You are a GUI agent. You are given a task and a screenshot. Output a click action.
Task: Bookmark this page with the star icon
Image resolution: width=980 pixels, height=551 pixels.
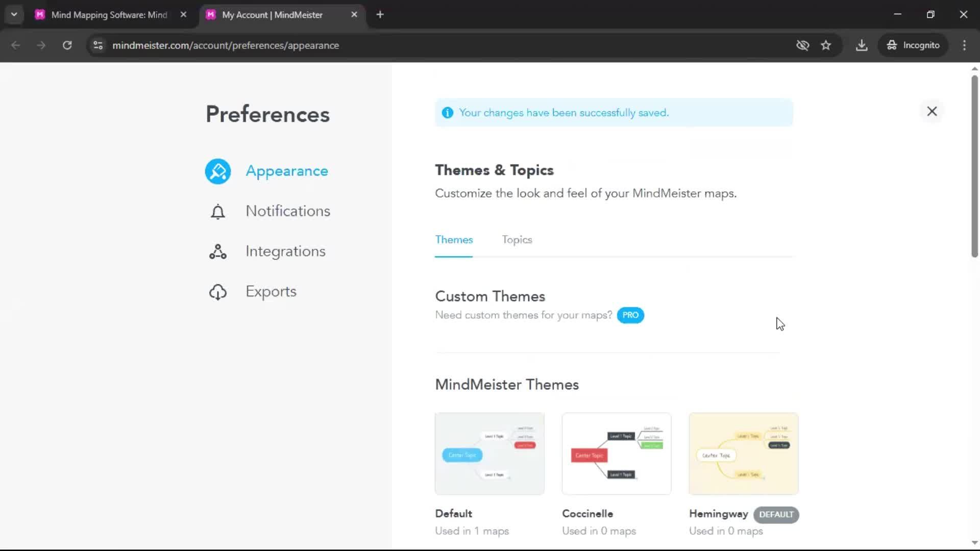point(826,45)
